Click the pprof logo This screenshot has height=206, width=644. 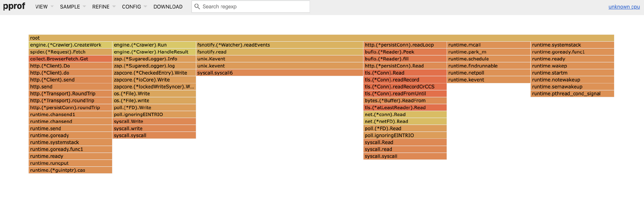[x=14, y=6]
